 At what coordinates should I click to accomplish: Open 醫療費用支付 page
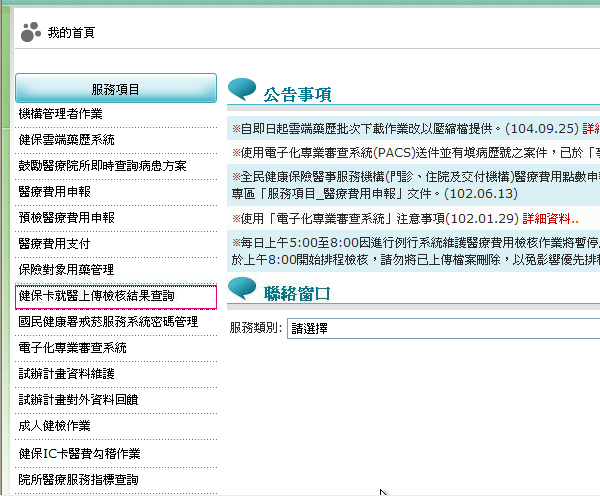tap(54, 244)
